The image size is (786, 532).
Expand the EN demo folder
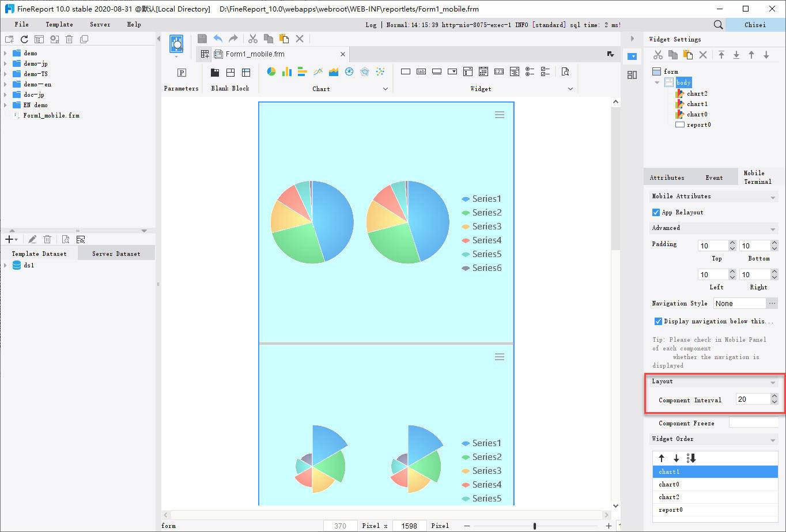pos(5,105)
